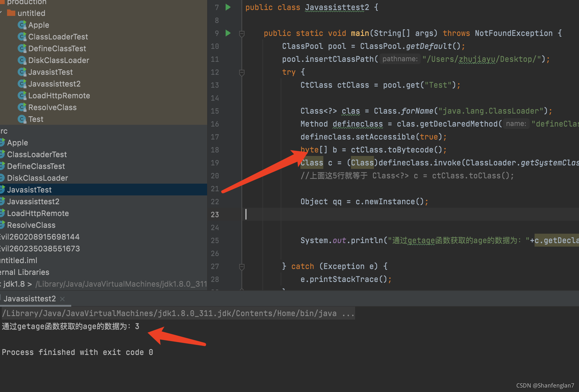
Task: Select the Javassisttest2 run console tab
Action: tap(30, 299)
